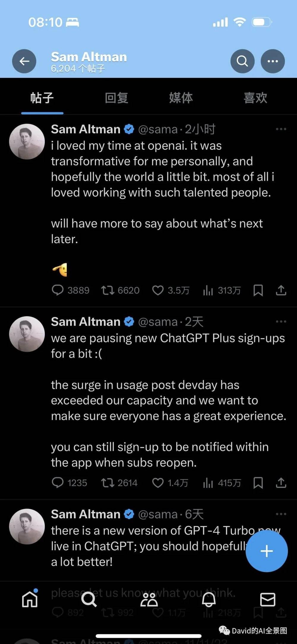Share the ChatGPT Plus sign-ups post
The width and height of the screenshot is (297, 644).
click(x=281, y=483)
